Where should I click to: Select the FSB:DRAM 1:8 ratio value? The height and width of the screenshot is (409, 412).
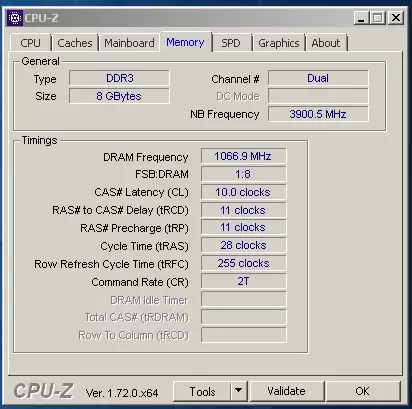pyautogui.click(x=243, y=174)
